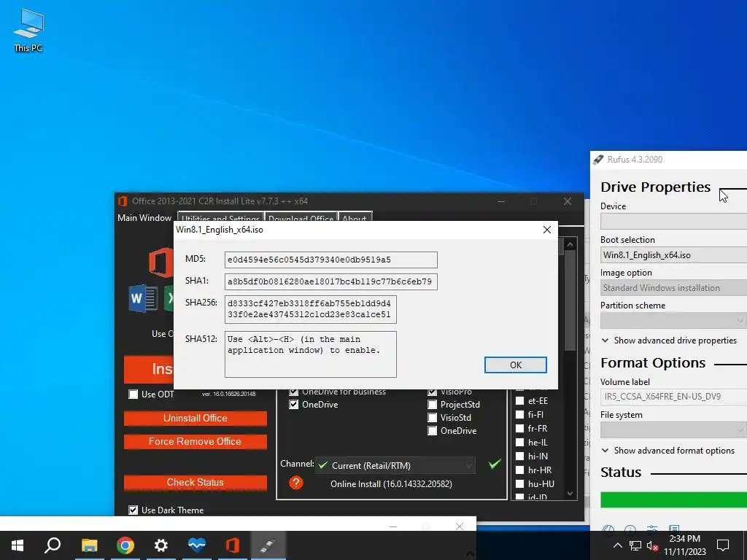Switch to the Rufus USB taskbar icon
This screenshot has width=747, height=560.
[268, 545]
